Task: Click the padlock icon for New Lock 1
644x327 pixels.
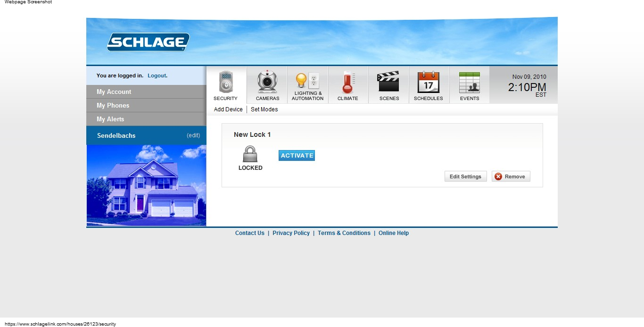Action: [x=250, y=154]
